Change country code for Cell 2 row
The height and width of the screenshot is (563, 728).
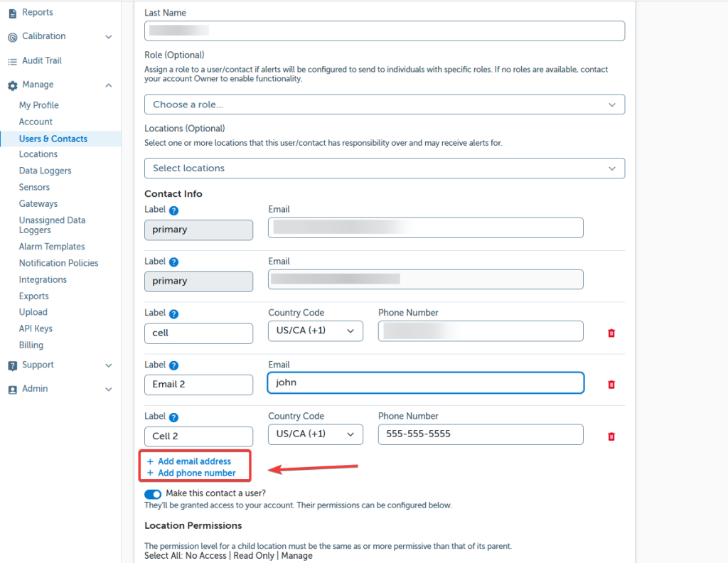(315, 434)
